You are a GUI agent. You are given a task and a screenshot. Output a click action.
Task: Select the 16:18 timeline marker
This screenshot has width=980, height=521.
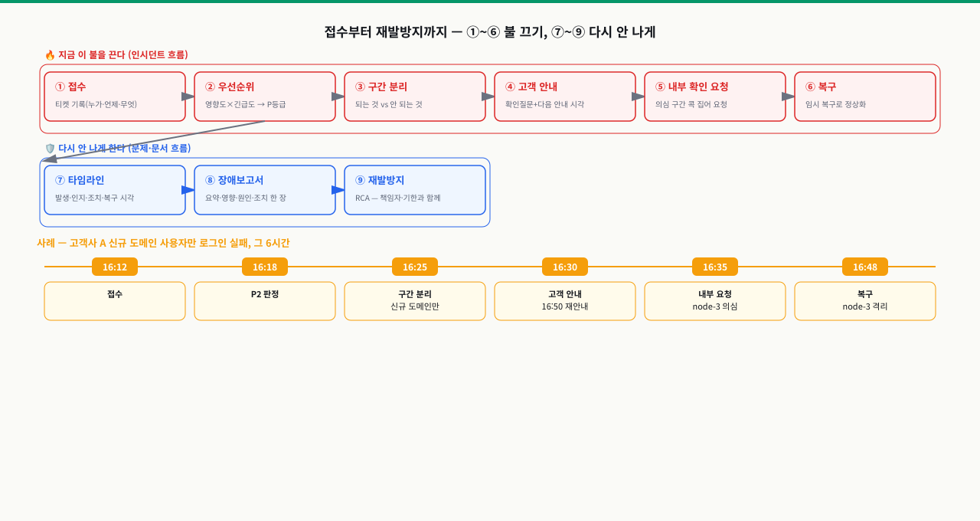[265, 267]
